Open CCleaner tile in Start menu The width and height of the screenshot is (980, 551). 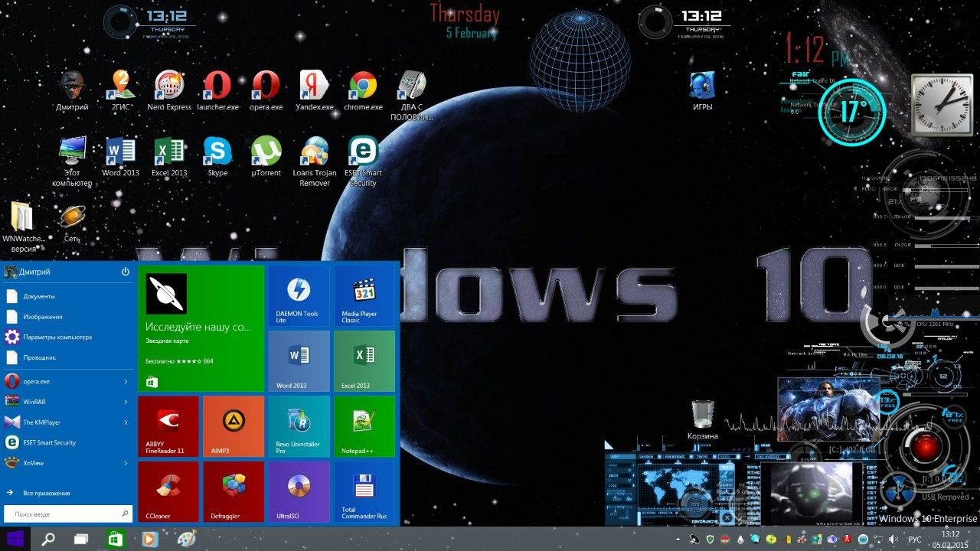tap(168, 491)
